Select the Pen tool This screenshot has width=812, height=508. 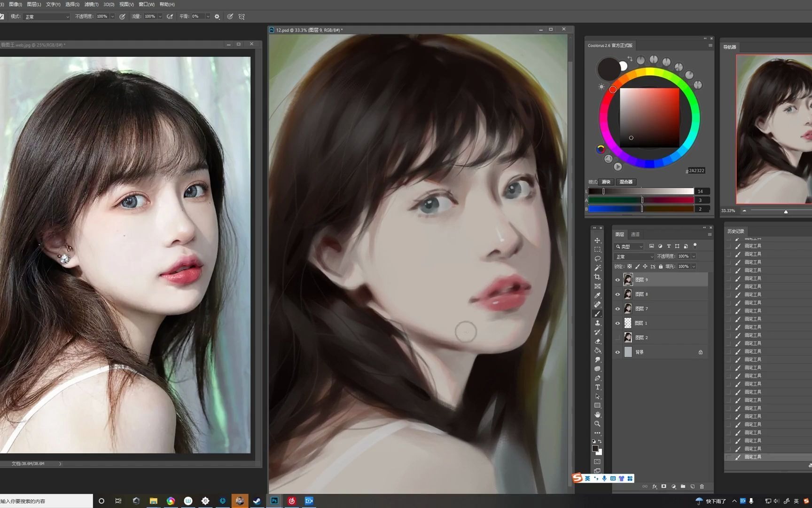coord(597,378)
